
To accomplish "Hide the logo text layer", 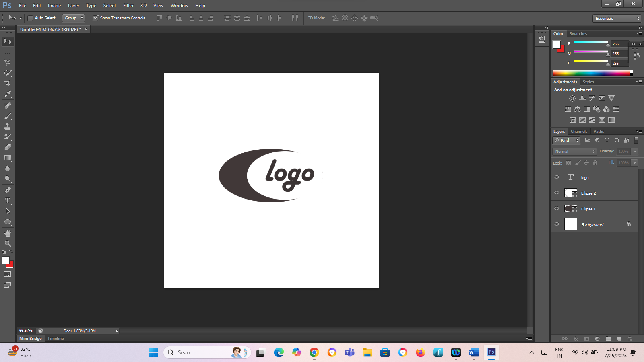I will tap(557, 177).
